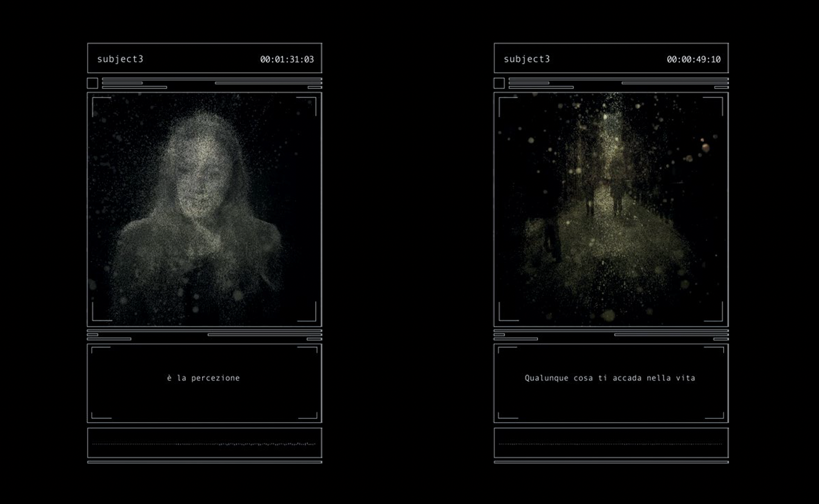Click the small square box in left panel
Image resolution: width=819 pixels, height=504 pixels.
point(93,83)
